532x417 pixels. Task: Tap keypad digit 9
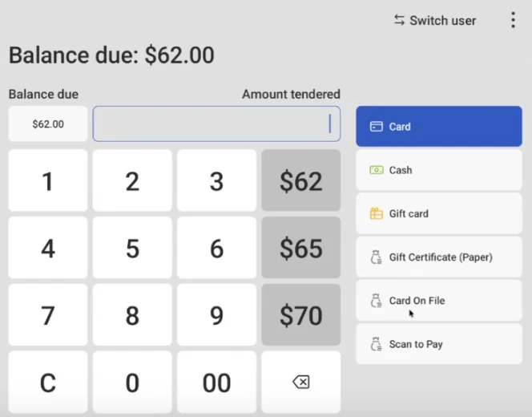click(216, 315)
